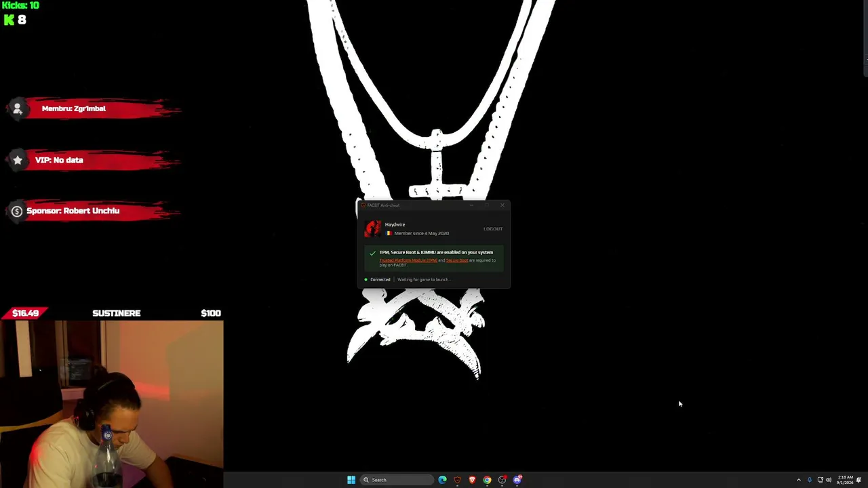This screenshot has height=488, width=868.
Task: Click the 'Connected' status label
Action: (x=380, y=279)
